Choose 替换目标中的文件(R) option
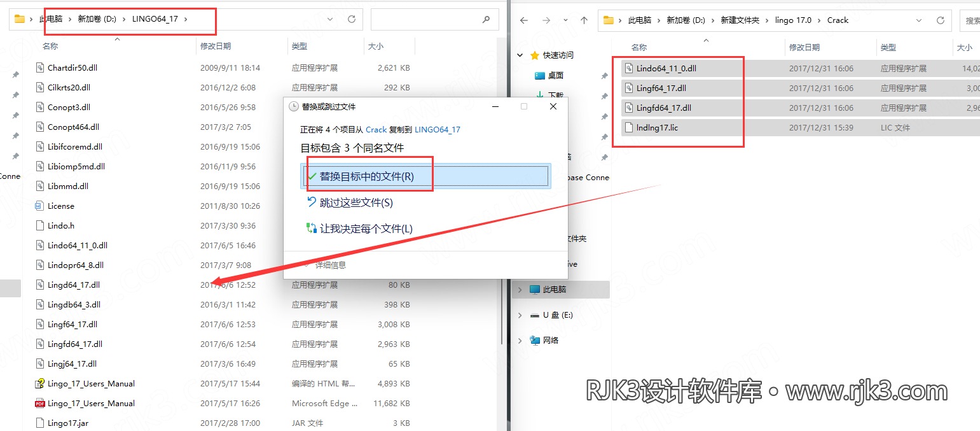The width and height of the screenshot is (980, 431). coord(424,176)
